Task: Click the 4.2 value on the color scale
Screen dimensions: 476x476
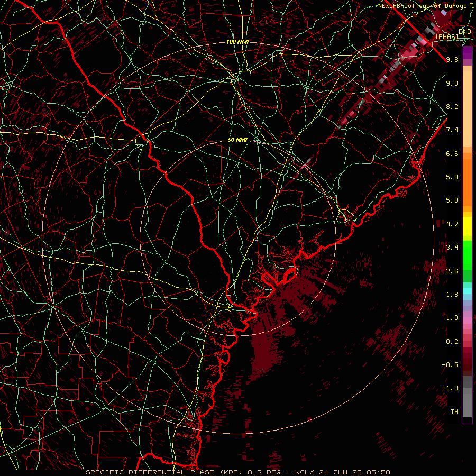Action: [452, 224]
